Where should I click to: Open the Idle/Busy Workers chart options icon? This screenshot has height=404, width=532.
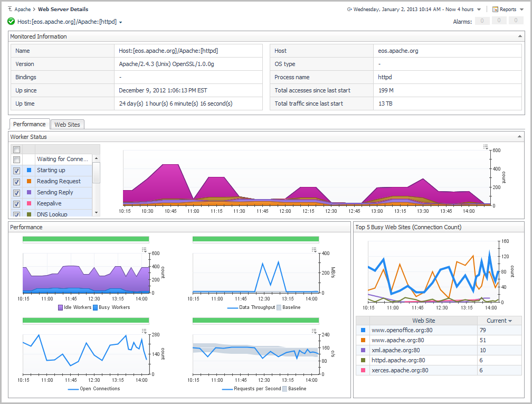coord(145,250)
